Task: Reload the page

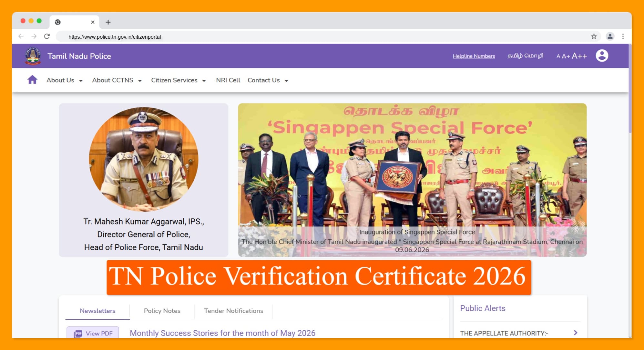Action: [47, 36]
